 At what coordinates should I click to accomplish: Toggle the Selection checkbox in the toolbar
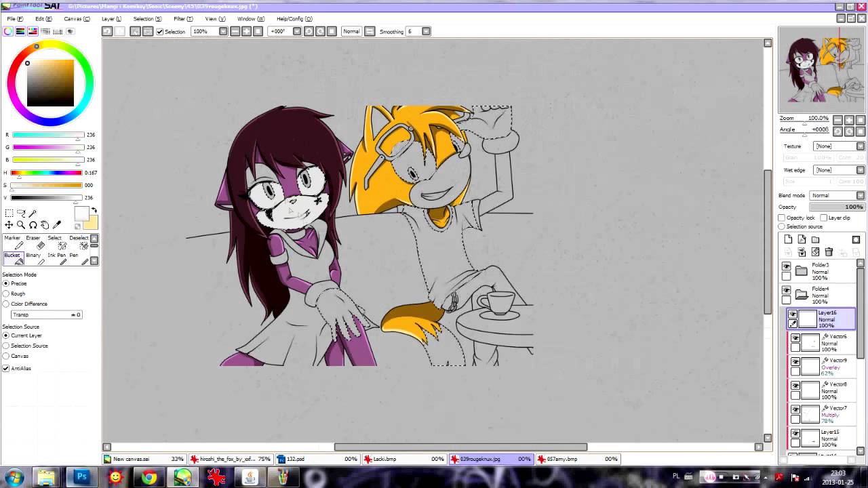click(160, 32)
